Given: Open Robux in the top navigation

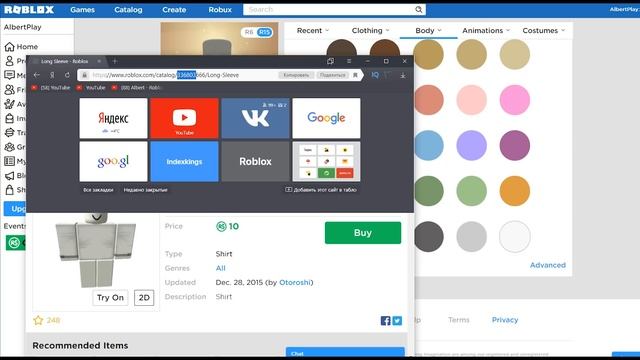Looking at the screenshot, I should tap(220, 9).
